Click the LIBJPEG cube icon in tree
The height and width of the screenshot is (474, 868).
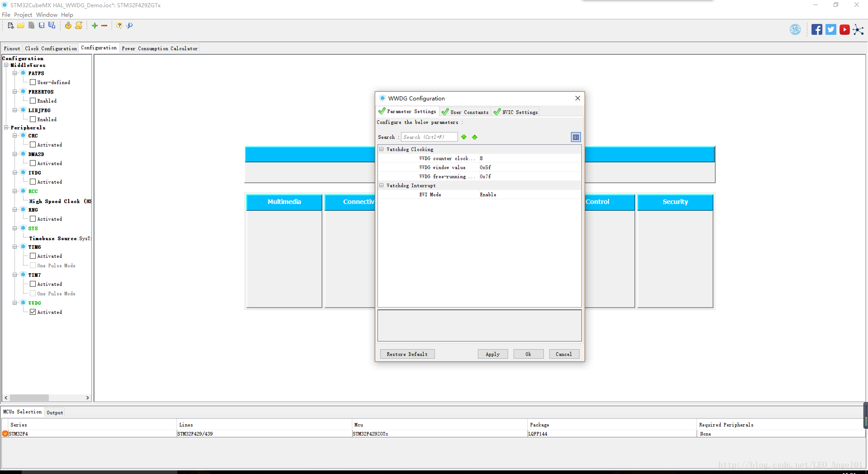coord(23,110)
